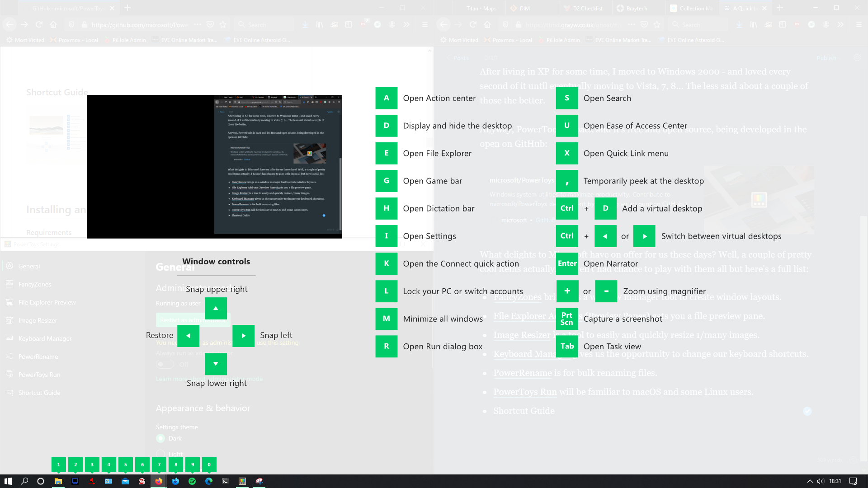This screenshot has height=488, width=868.
Task: Open new tab in Ghost editor window
Action: [780, 8]
